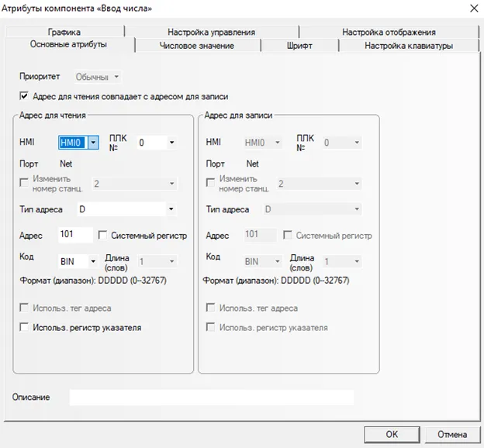
Task: Select the «Числовое значение» tab
Action: (196, 46)
